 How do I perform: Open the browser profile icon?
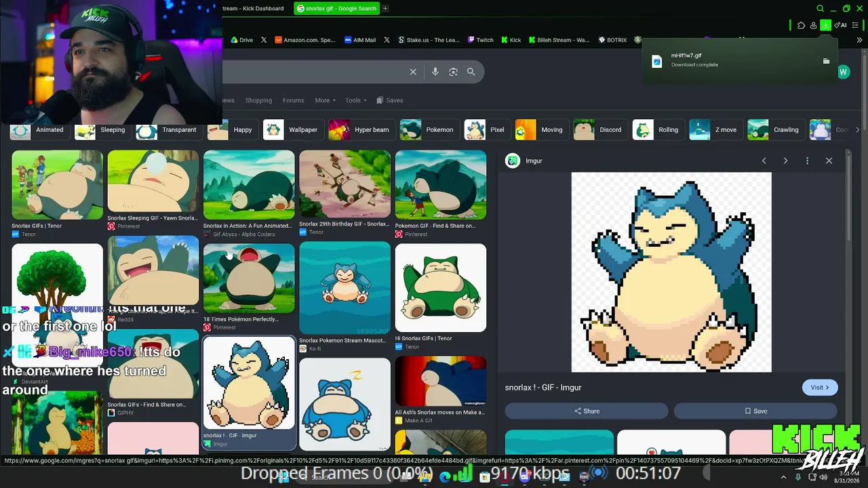click(x=813, y=25)
